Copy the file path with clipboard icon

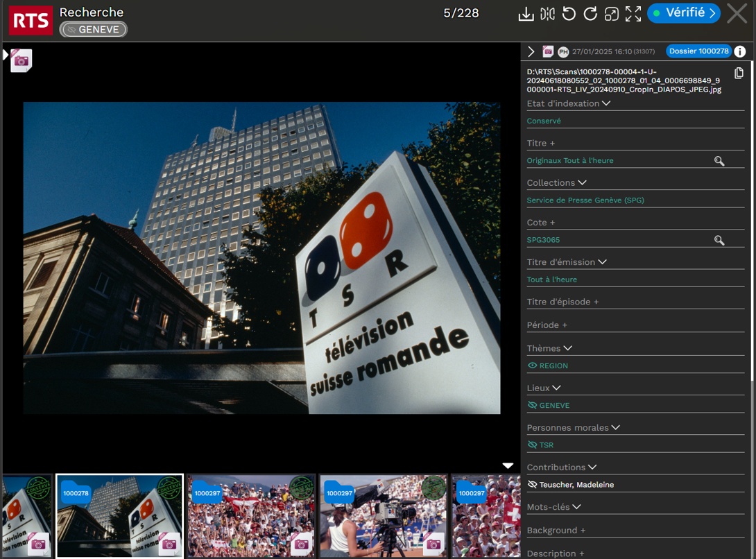point(739,73)
